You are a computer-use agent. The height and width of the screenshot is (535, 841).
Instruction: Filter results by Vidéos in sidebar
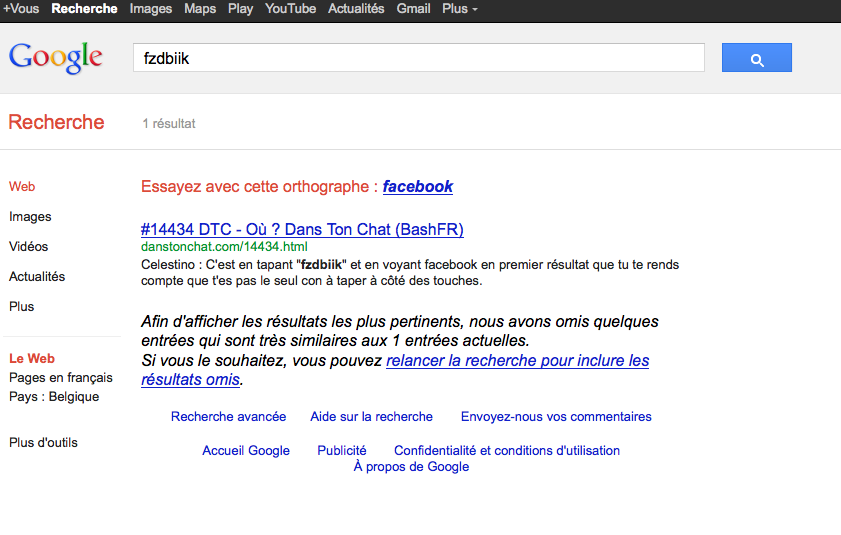(28, 247)
